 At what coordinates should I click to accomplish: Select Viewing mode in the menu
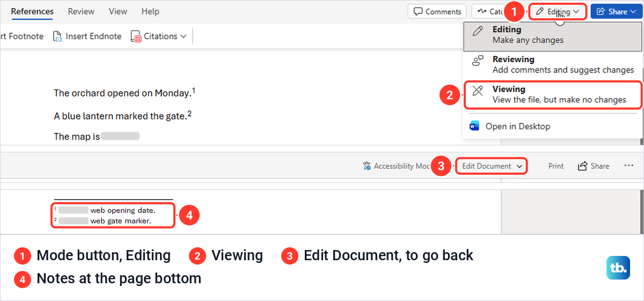tap(553, 94)
